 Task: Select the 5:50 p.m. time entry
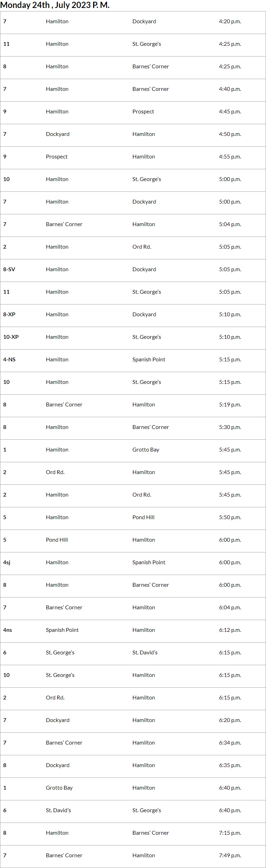coord(230,517)
